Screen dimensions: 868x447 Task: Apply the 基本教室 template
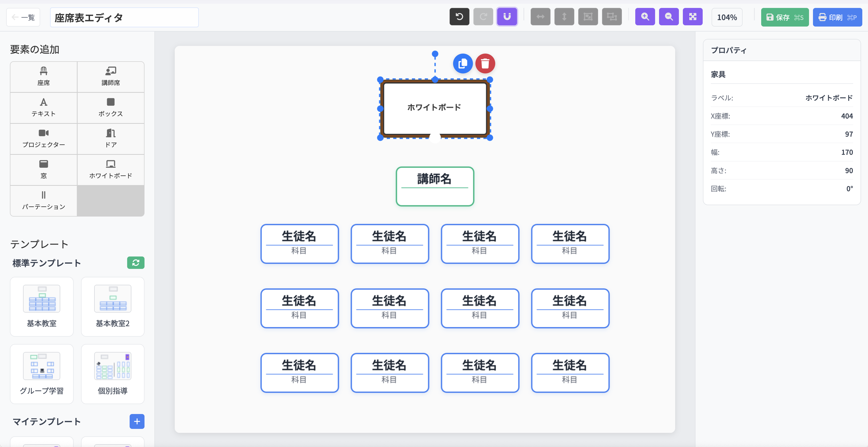42,306
